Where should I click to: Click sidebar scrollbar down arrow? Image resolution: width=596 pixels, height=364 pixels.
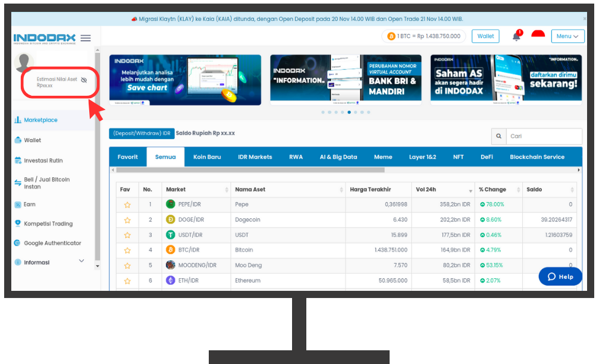(98, 266)
